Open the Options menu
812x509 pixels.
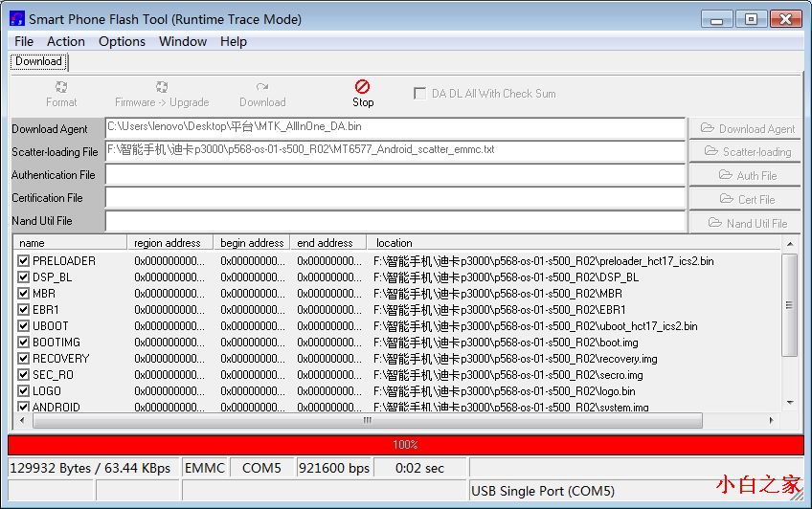point(122,41)
